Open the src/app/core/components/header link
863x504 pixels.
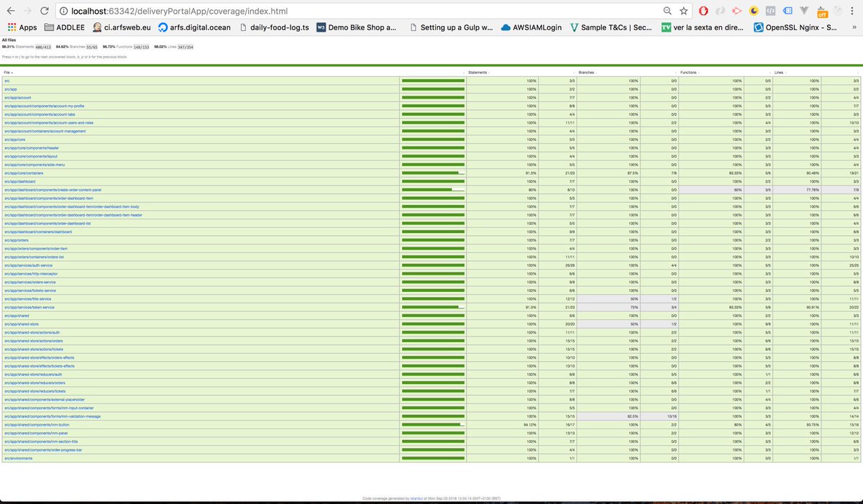tap(31, 147)
